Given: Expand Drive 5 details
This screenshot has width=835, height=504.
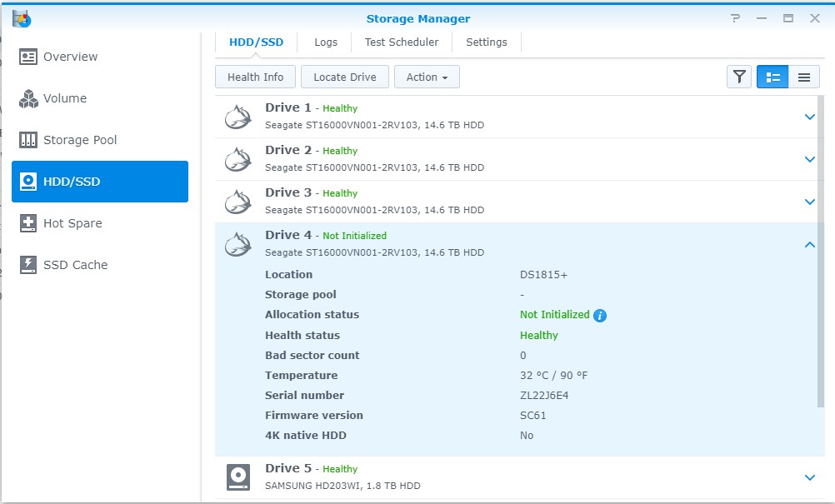Looking at the screenshot, I should (809, 477).
